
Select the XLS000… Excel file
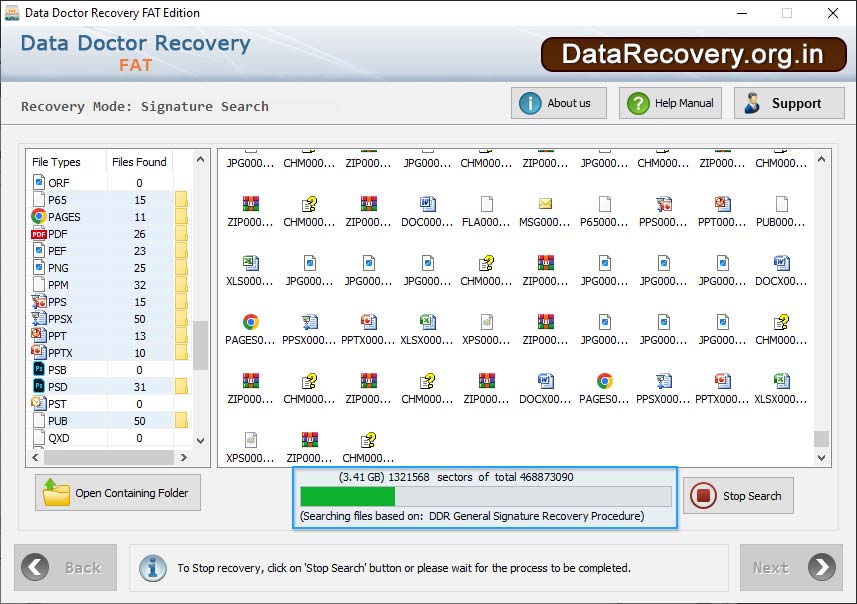[250, 271]
